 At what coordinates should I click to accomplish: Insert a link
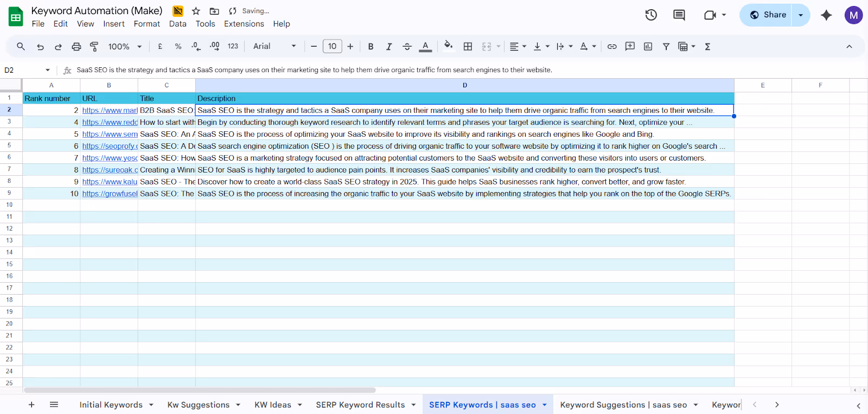[612, 47]
